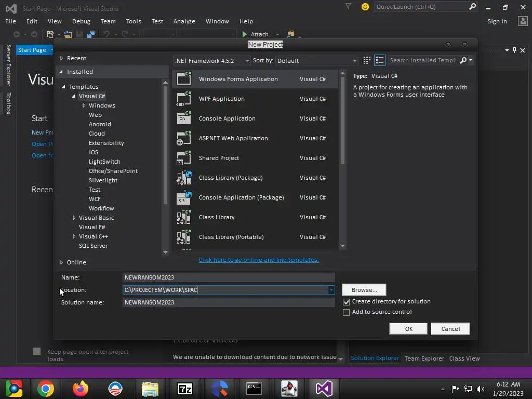The image size is (532, 399).
Task: Expand the Visual Basic templates node
Action: (x=74, y=218)
